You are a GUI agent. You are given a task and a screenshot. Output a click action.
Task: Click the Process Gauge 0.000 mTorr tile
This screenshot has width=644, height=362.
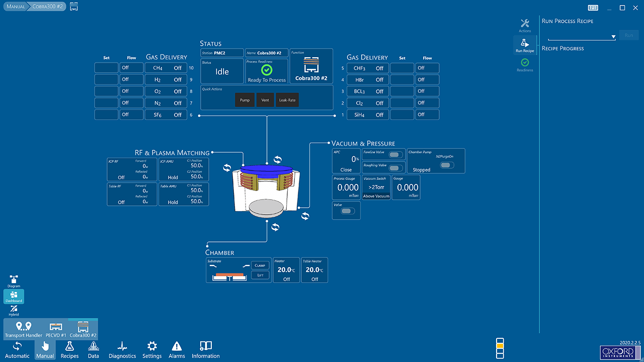pos(346,188)
